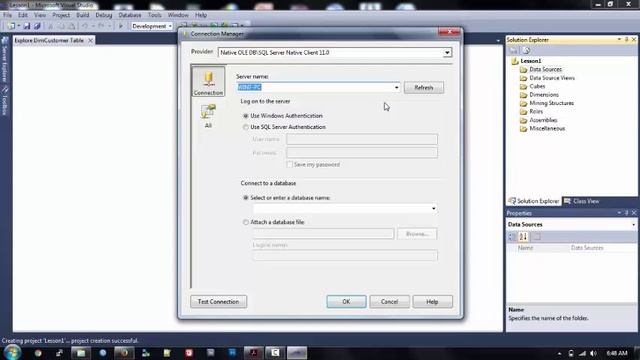Click the Data Sources folder icon

click(x=523, y=69)
